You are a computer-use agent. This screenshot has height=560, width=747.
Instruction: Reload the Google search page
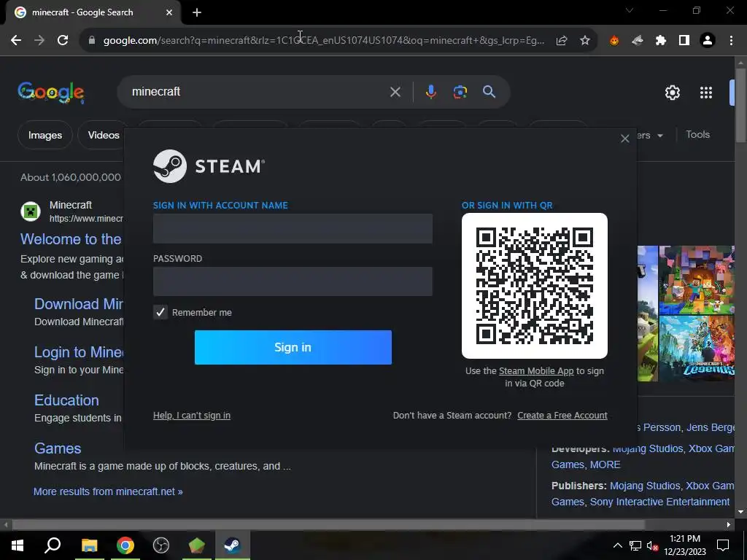[x=63, y=41]
